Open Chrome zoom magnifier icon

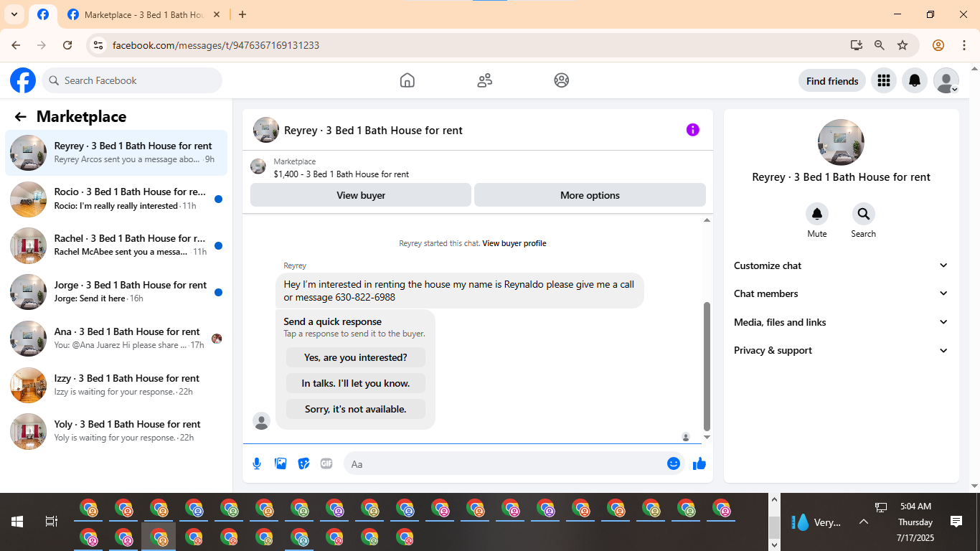click(879, 45)
